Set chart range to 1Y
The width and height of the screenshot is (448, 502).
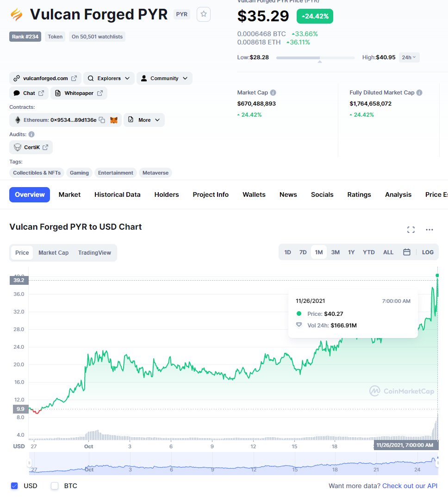point(351,252)
